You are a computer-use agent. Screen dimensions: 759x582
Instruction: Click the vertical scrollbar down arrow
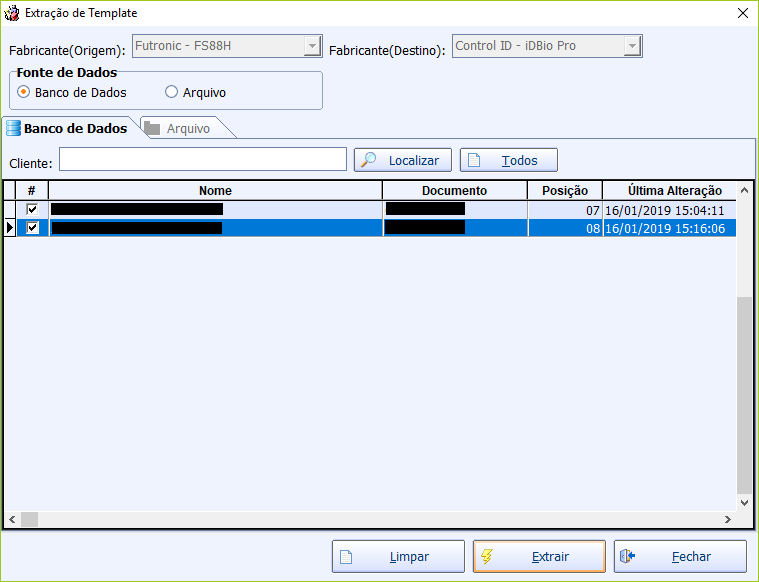[x=744, y=503]
